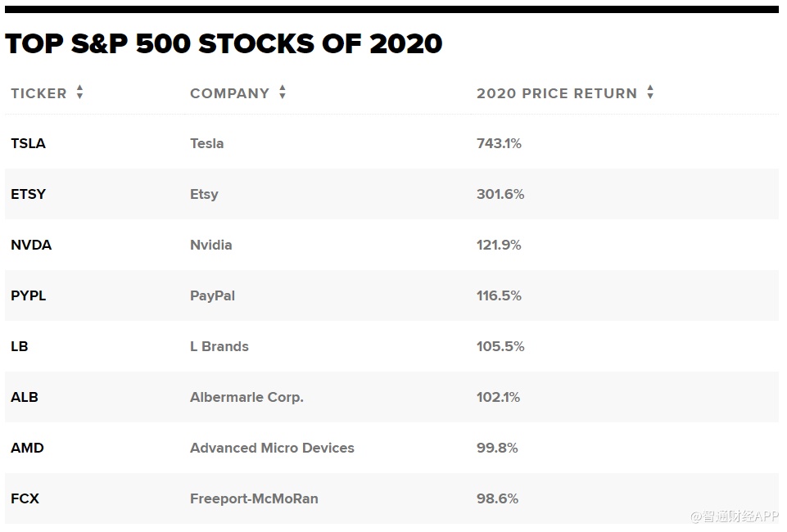Click the 2020 PRICE RETURN header
787x532 pixels.
point(557,93)
